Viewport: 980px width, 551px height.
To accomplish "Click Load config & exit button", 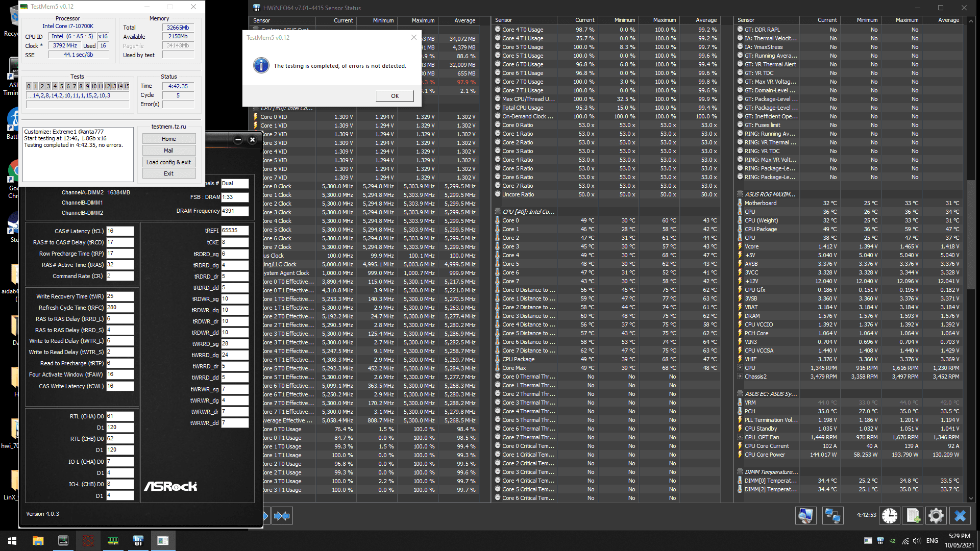I will (x=169, y=162).
